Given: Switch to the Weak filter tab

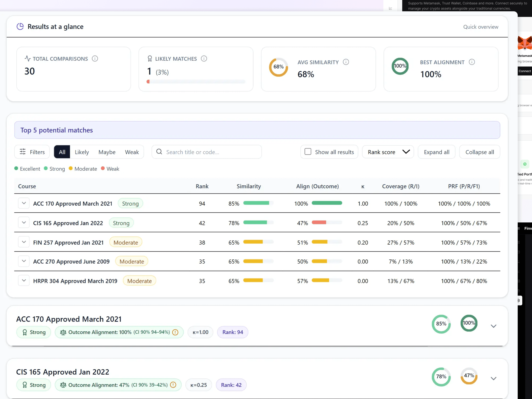Looking at the screenshot, I should (132, 152).
